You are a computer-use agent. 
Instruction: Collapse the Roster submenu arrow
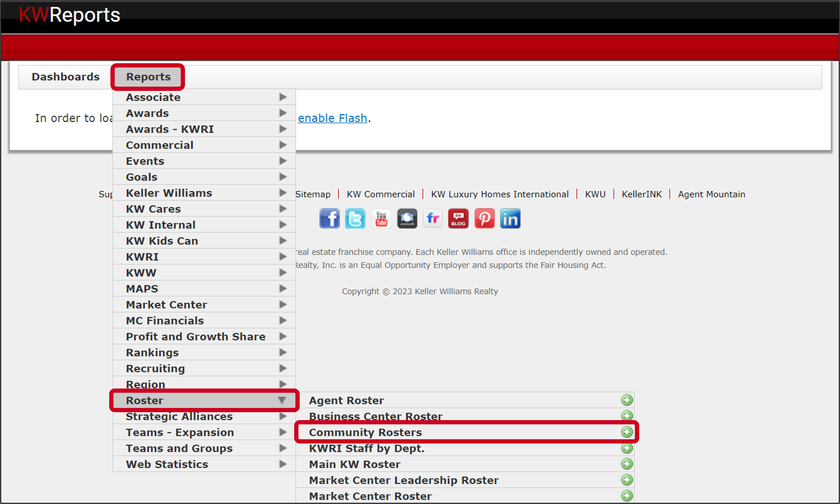[x=282, y=400]
